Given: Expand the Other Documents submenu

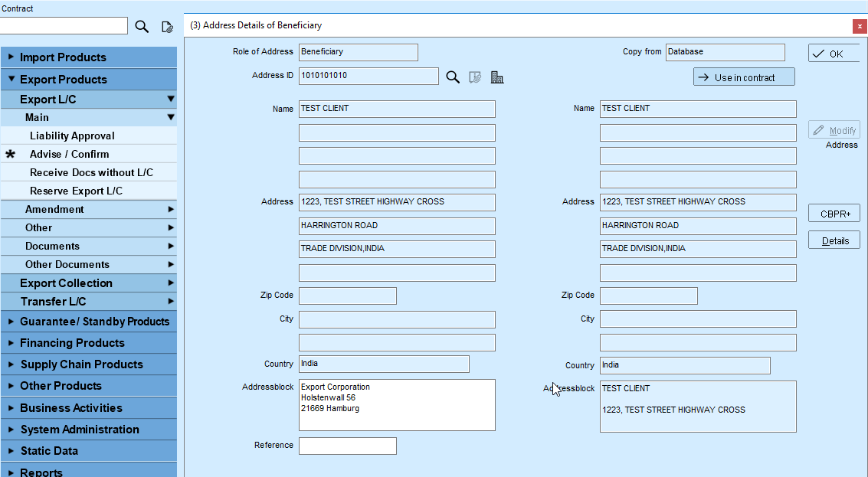Looking at the screenshot, I should point(89,264).
